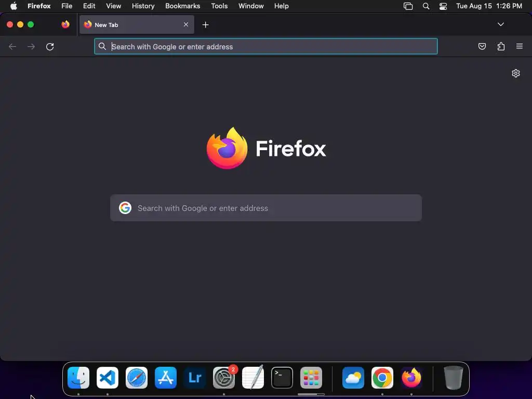Viewport: 532px width, 399px height.
Task: Click Firefox icon in the Dock
Action: [411, 377]
